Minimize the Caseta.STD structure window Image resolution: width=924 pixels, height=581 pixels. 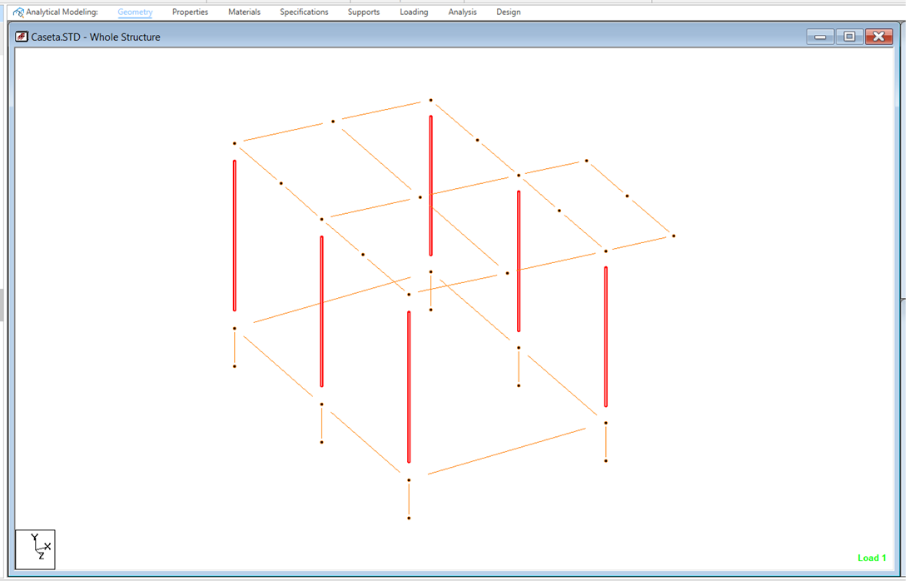pos(820,37)
